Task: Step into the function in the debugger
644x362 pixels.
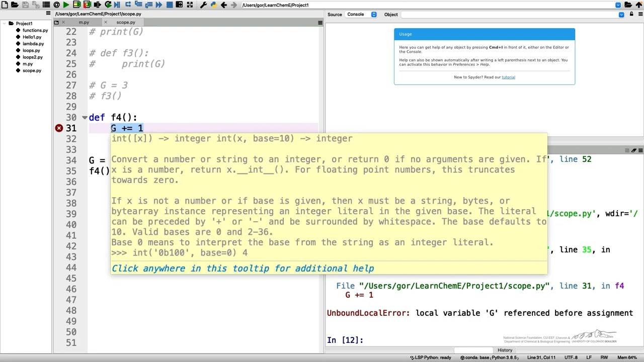Action: 138,5
